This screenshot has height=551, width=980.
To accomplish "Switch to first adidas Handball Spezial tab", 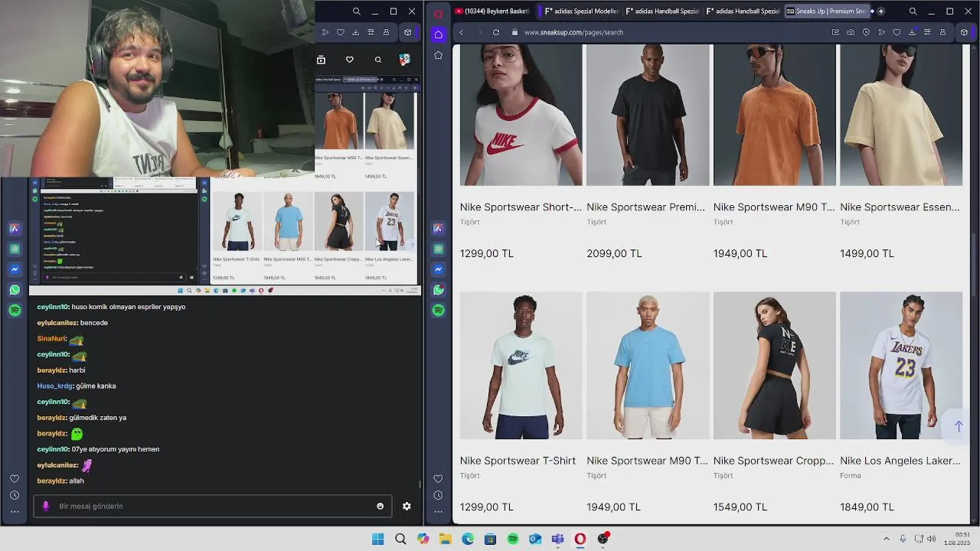I will pos(662,11).
